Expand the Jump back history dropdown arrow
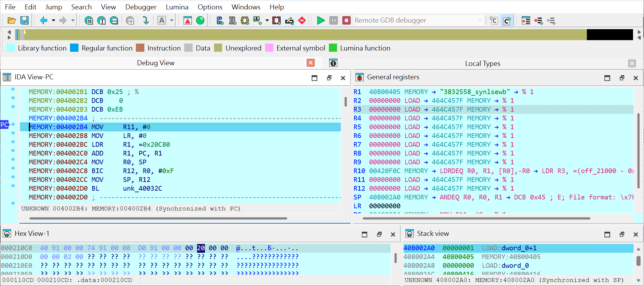The image size is (644, 286). tap(53, 21)
